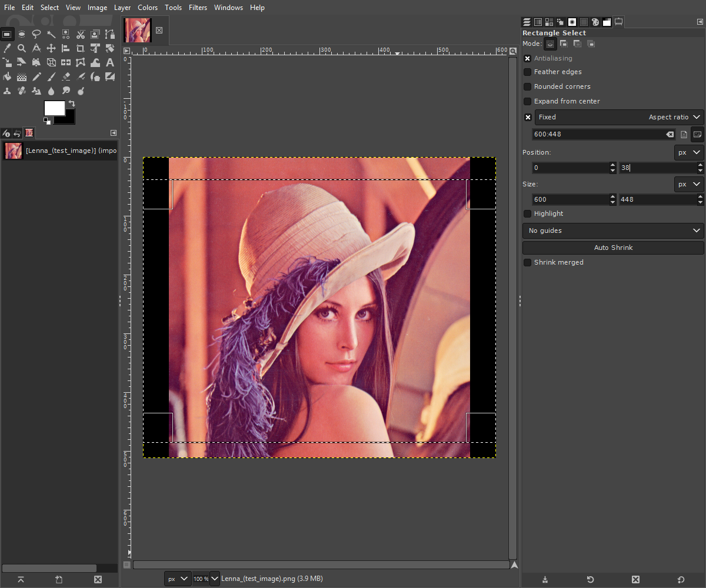Open the Colors menu
The width and height of the screenshot is (706, 588).
pyautogui.click(x=148, y=8)
